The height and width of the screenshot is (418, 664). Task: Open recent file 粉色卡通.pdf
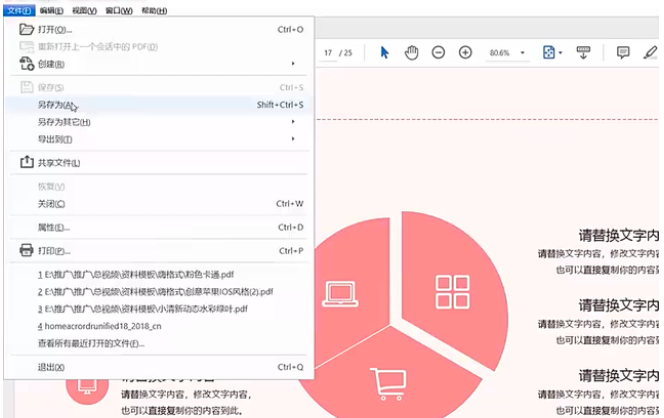pos(136,274)
